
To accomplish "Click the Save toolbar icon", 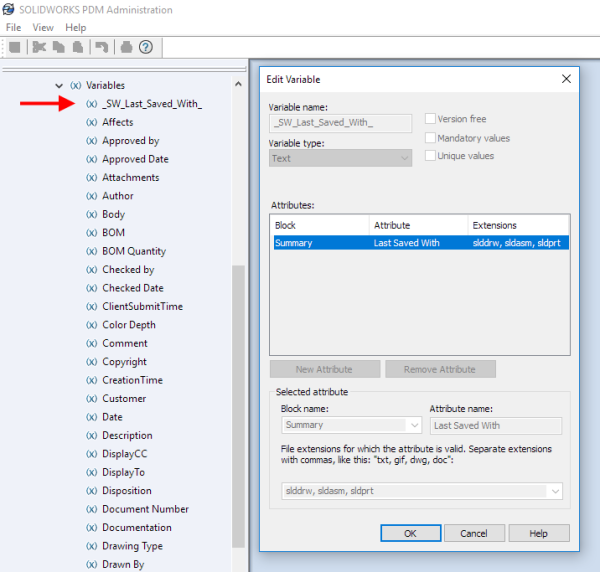I will [15, 47].
